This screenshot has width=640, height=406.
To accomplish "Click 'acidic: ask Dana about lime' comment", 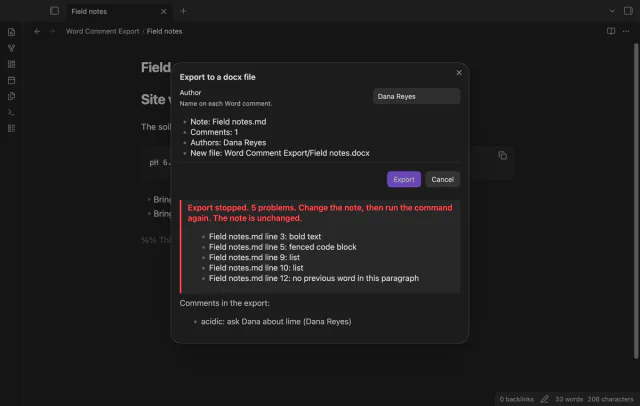I will [x=276, y=322].
